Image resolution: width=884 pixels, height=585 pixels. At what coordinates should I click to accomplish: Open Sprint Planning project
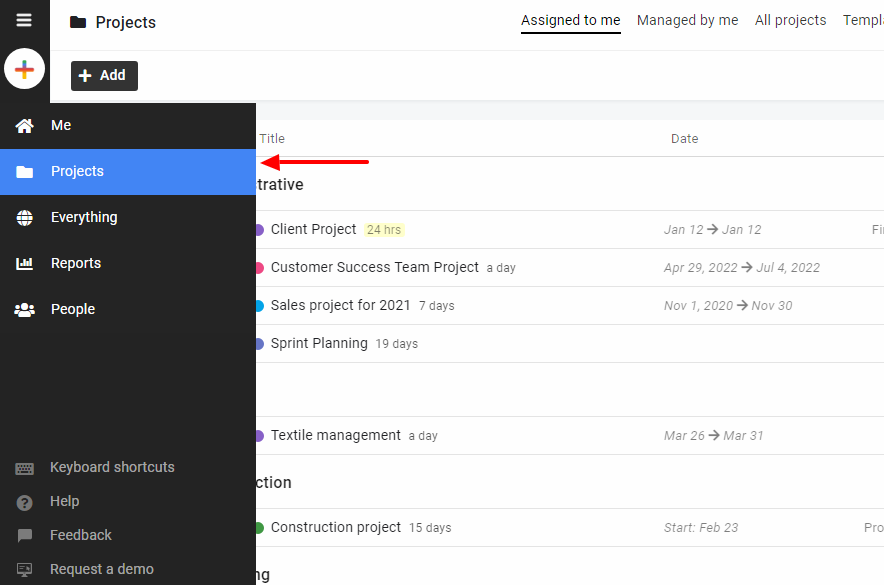click(319, 343)
